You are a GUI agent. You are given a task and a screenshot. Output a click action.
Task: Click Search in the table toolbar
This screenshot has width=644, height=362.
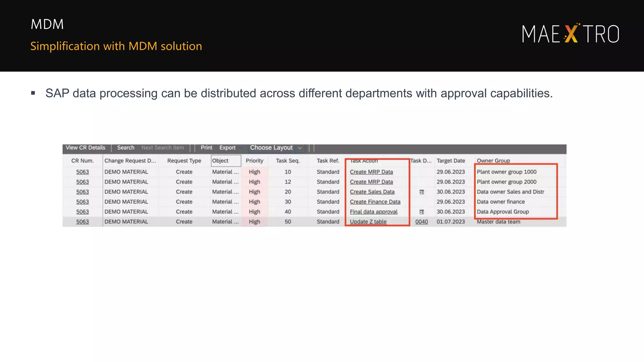pos(125,148)
